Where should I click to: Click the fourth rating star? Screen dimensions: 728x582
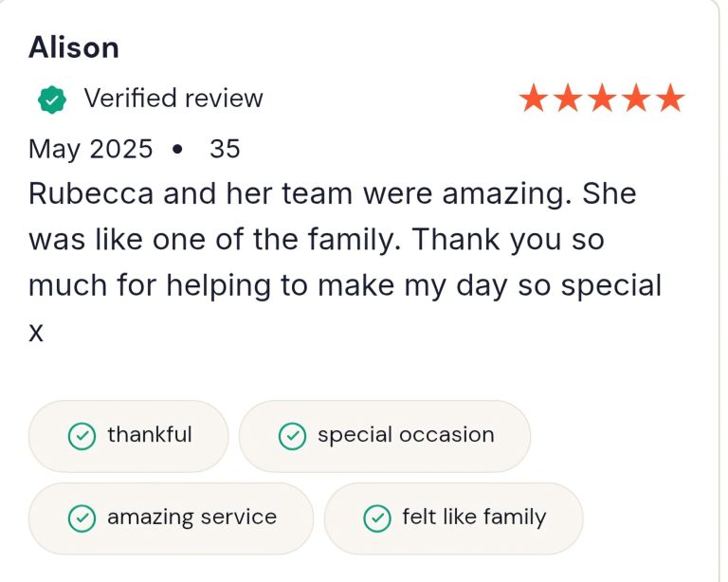pos(636,98)
